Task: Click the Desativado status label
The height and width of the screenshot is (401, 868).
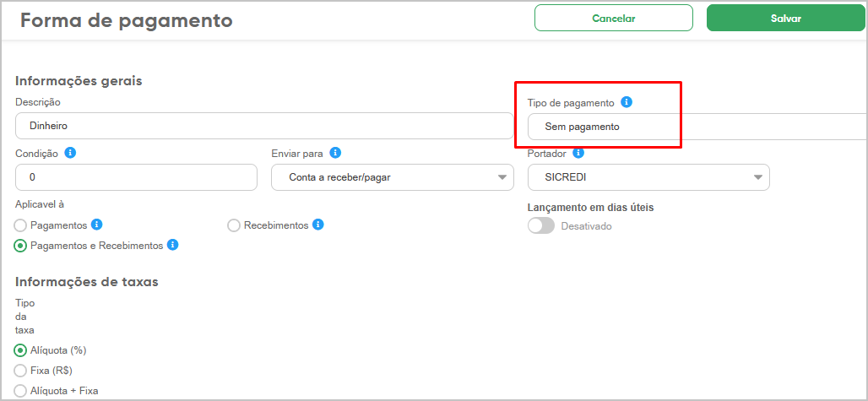Action: [586, 226]
